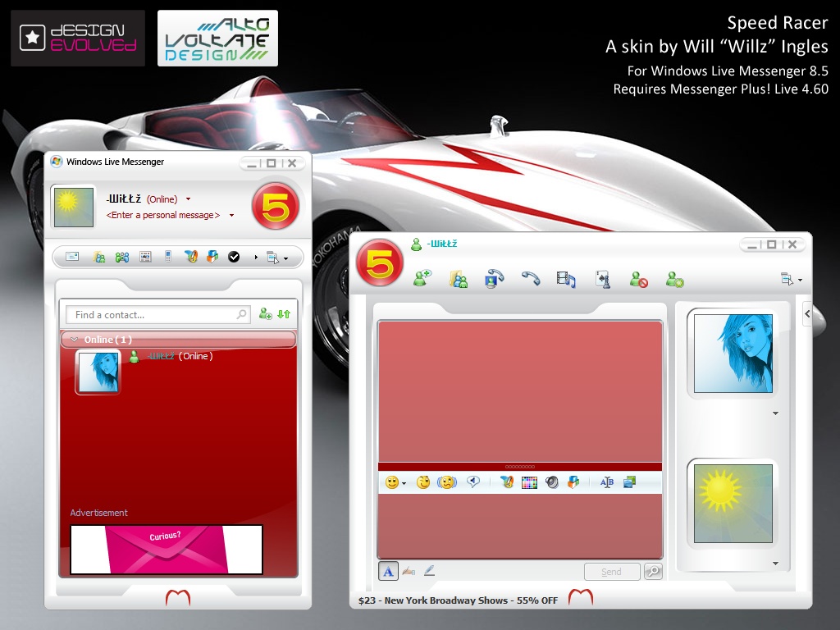
Task: Click your sun display picture in main window
Action: point(73,206)
